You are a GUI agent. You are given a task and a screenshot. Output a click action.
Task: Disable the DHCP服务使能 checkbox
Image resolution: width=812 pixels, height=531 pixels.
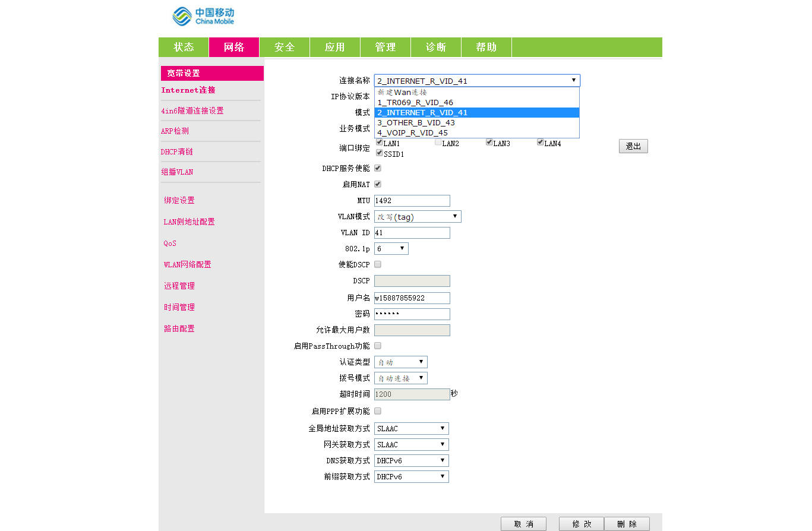[378, 169]
